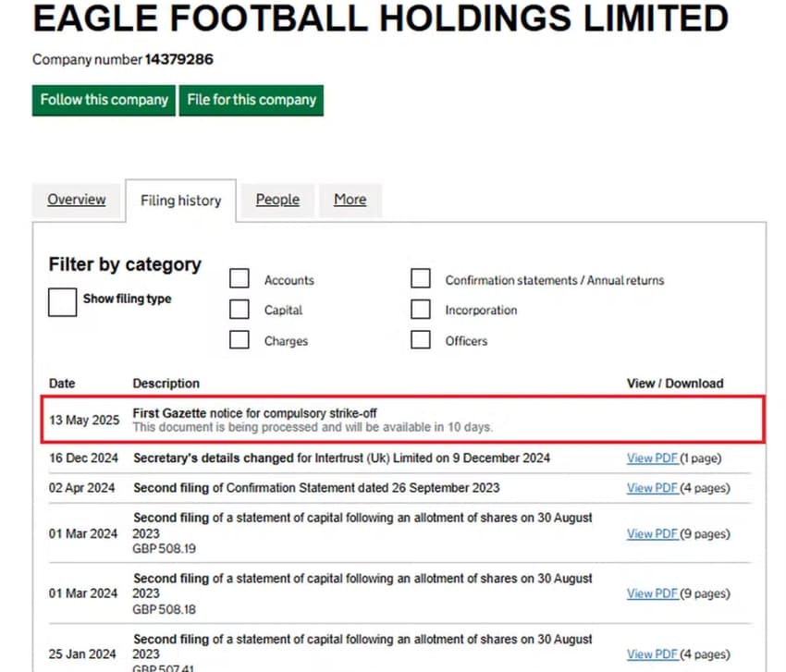Select the More tab
Viewport: 786px width, 672px height.
tap(350, 200)
